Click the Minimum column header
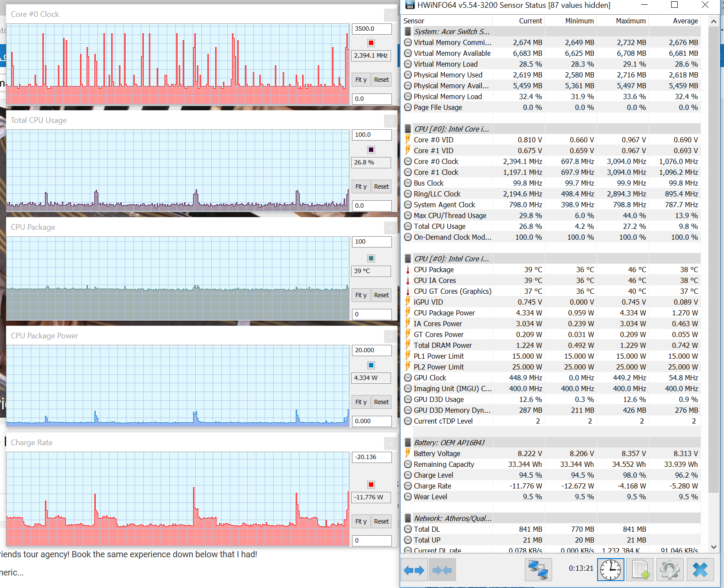 coord(571,21)
